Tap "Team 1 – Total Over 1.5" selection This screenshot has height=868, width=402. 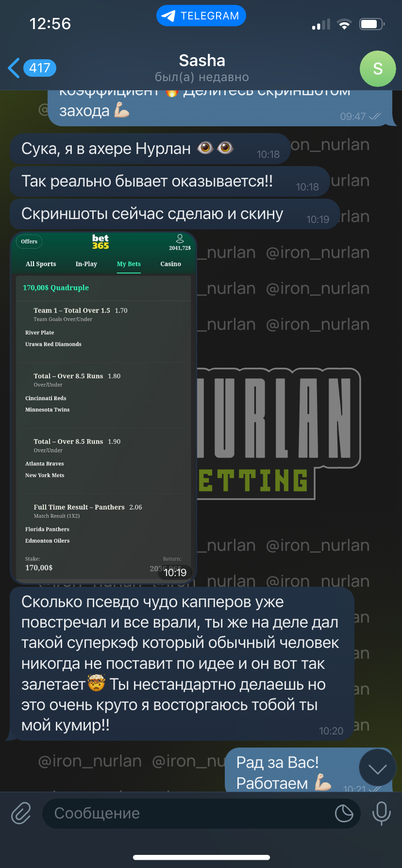[x=72, y=310]
